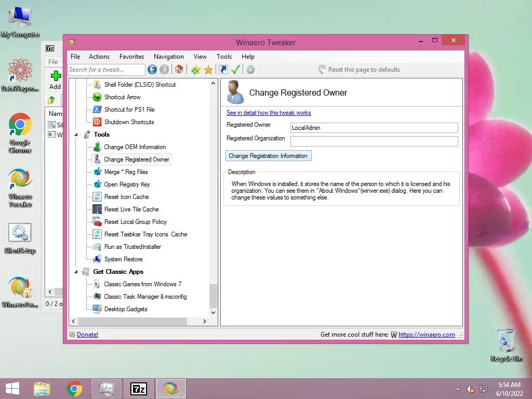Open the Help menu
Image resolution: width=532 pixels, height=399 pixels.
click(248, 57)
